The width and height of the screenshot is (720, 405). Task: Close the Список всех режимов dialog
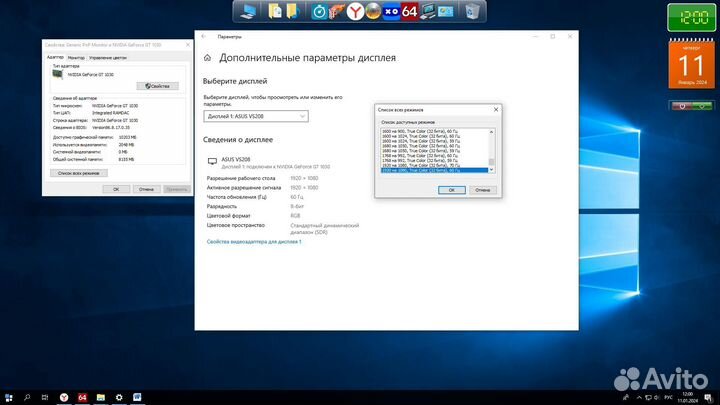(496, 110)
